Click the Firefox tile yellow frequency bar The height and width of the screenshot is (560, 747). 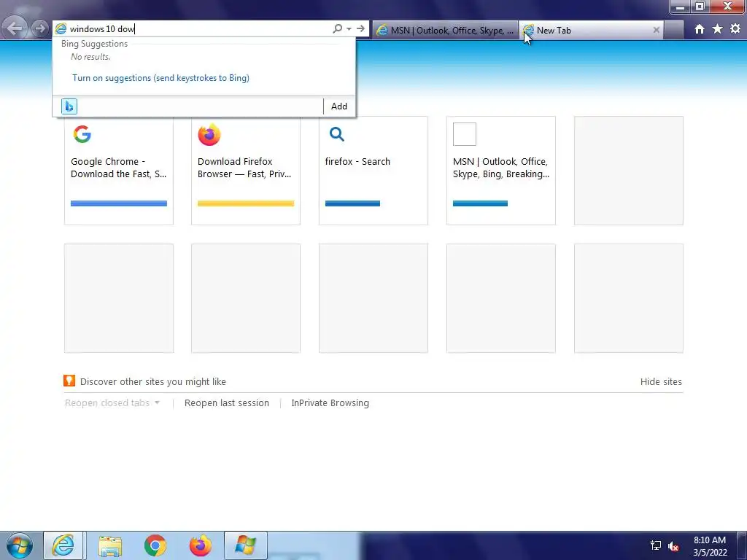click(246, 203)
